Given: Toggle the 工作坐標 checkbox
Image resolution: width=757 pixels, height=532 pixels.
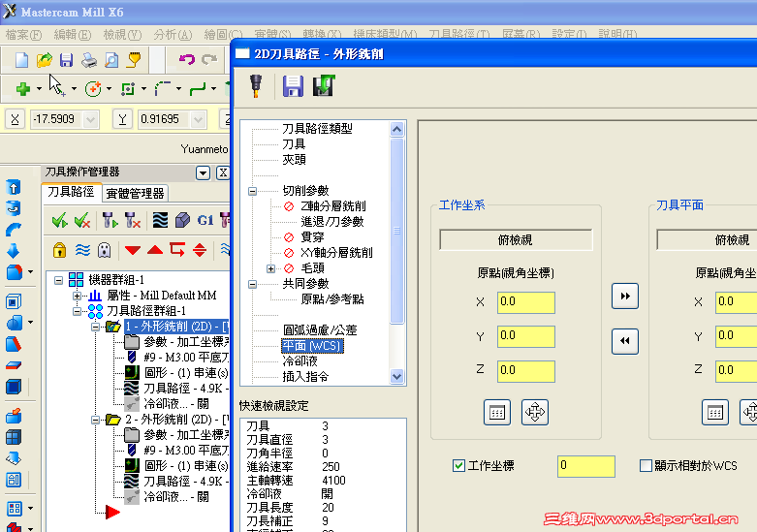Looking at the screenshot, I should click(458, 466).
